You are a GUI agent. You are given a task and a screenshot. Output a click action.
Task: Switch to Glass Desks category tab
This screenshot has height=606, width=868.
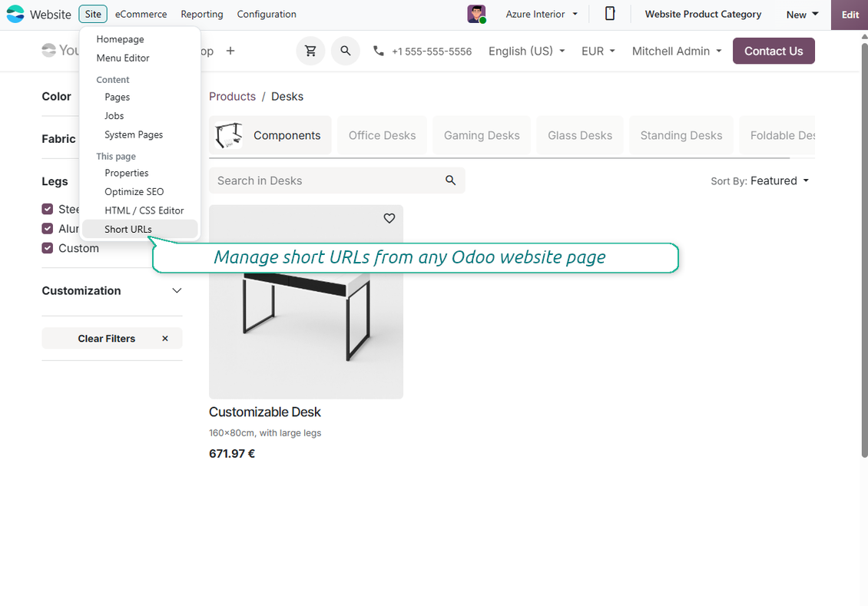(580, 136)
